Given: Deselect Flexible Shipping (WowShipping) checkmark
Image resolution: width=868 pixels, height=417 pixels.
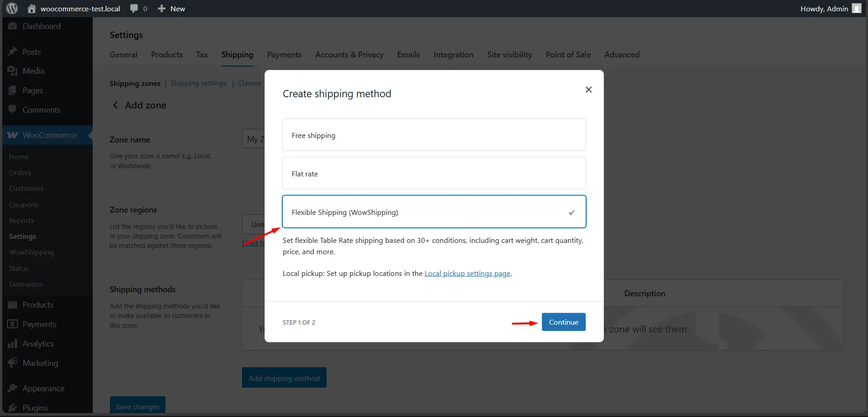Looking at the screenshot, I should (x=571, y=212).
